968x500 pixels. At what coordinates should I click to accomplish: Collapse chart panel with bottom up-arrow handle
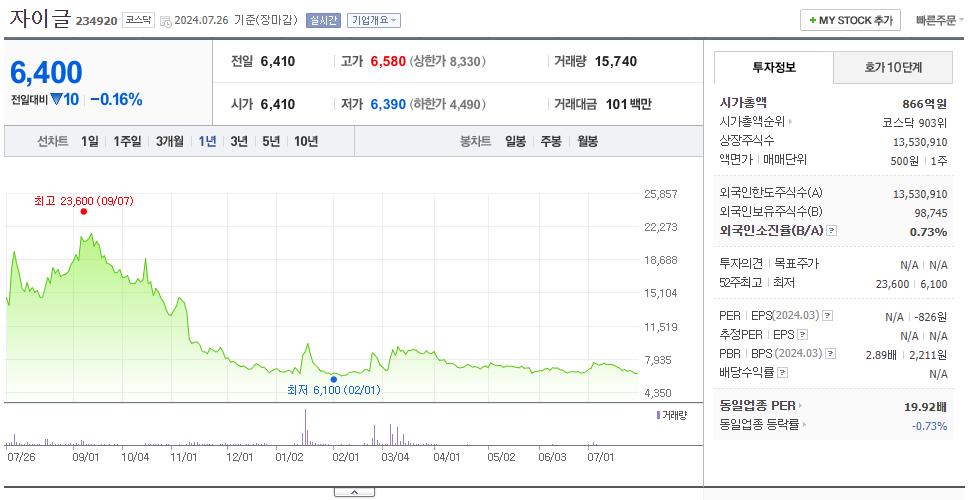pyautogui.click(x=354, y=493)
